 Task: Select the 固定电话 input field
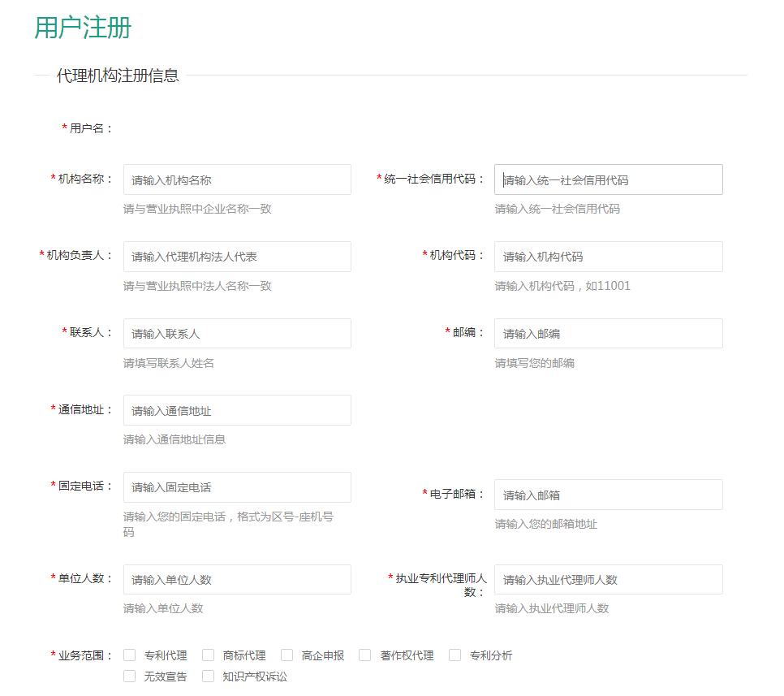tap(237, 487)
